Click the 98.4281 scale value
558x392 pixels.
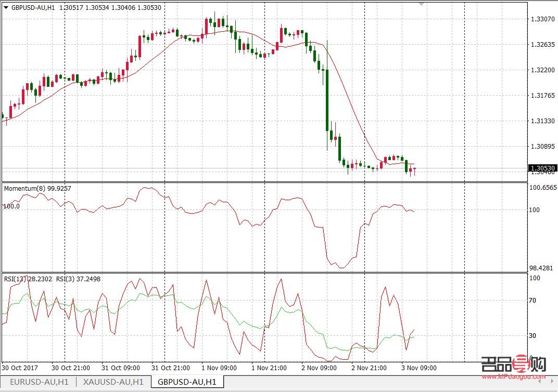(541, 267)
